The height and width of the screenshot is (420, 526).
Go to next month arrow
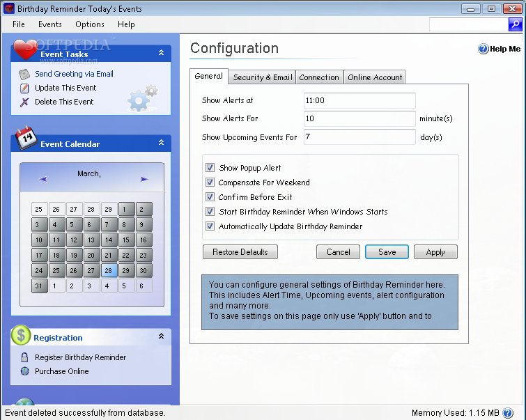tap(144, 179)
